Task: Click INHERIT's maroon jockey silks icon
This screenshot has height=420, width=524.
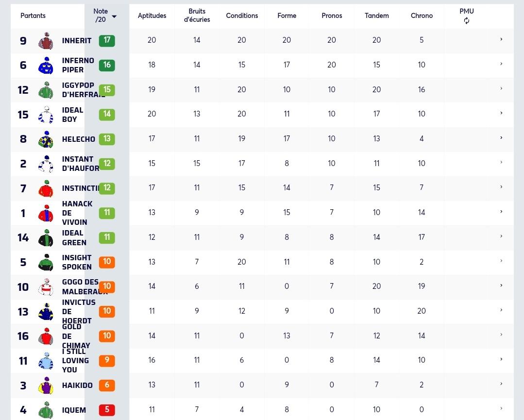Action: click(46, 41)
